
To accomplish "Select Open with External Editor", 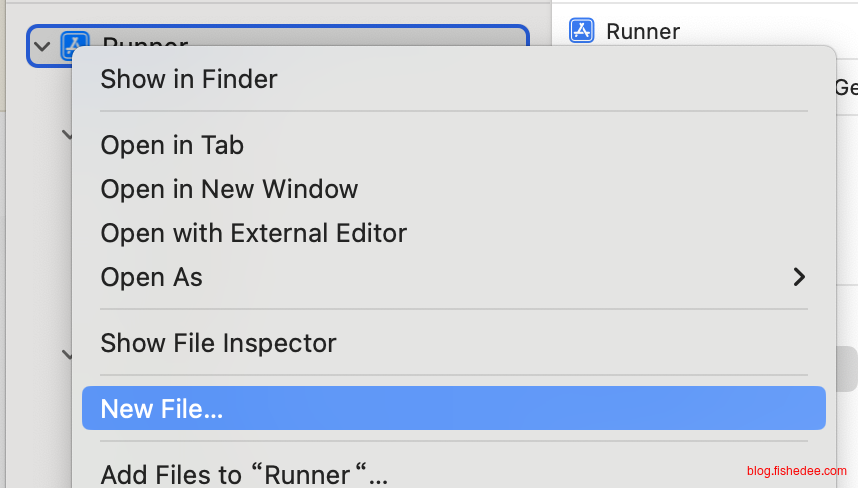I will 253,233.
